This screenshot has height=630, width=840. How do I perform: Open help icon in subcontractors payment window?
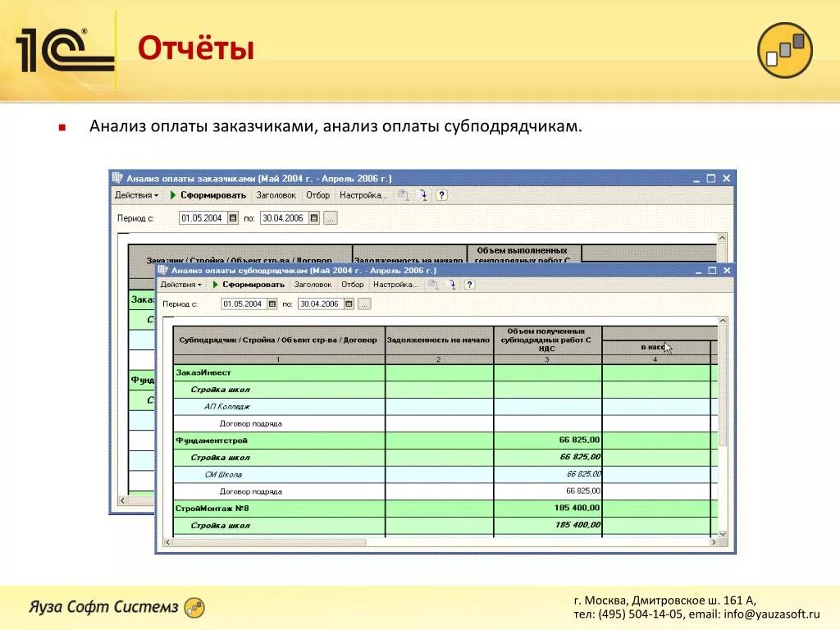click(x=469, y=285)
